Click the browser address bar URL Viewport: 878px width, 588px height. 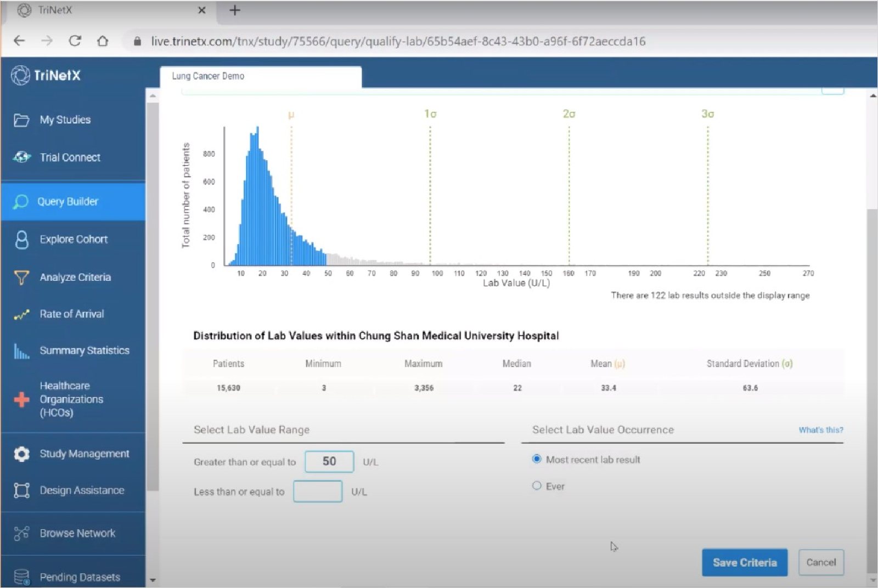(x=398, y=41)
